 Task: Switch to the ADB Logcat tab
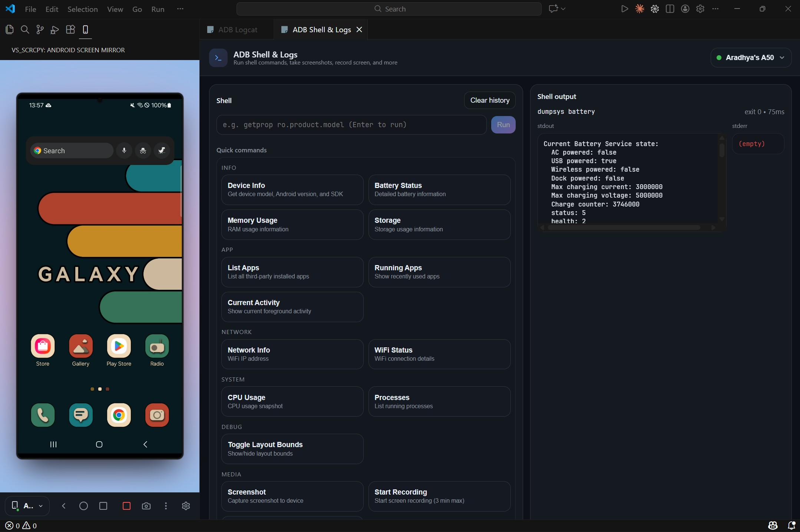point(237,30)
